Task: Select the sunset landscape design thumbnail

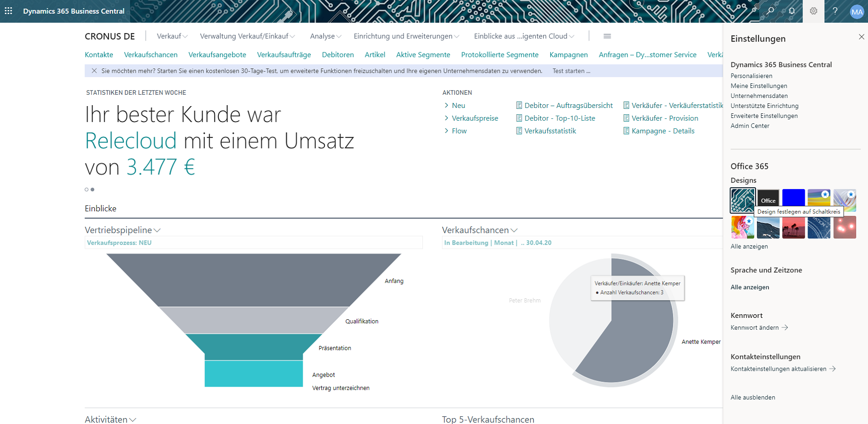Action: [x=819, y=198]
